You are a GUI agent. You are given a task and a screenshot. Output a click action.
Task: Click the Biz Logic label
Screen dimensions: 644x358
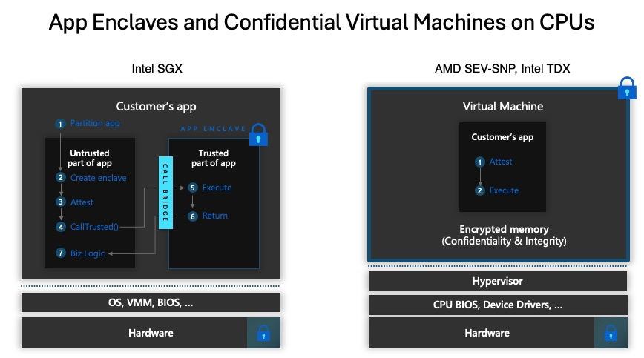pyautogui.click(x=88, y=253)
